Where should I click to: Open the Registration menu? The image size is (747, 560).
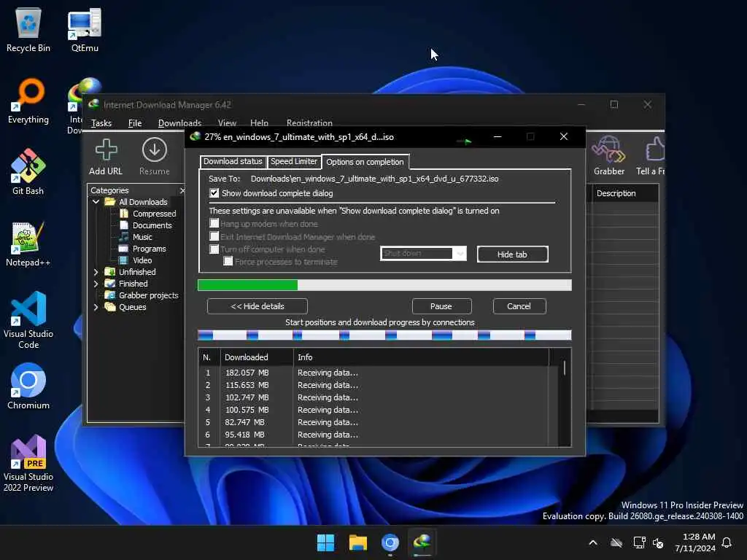(309, 123)
